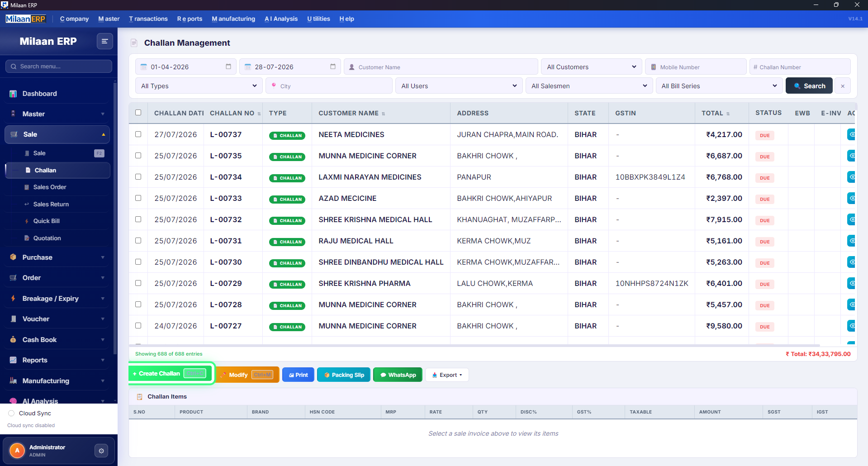Open the Company menu
Screen dimensions: 868x466
coord(74,19)
